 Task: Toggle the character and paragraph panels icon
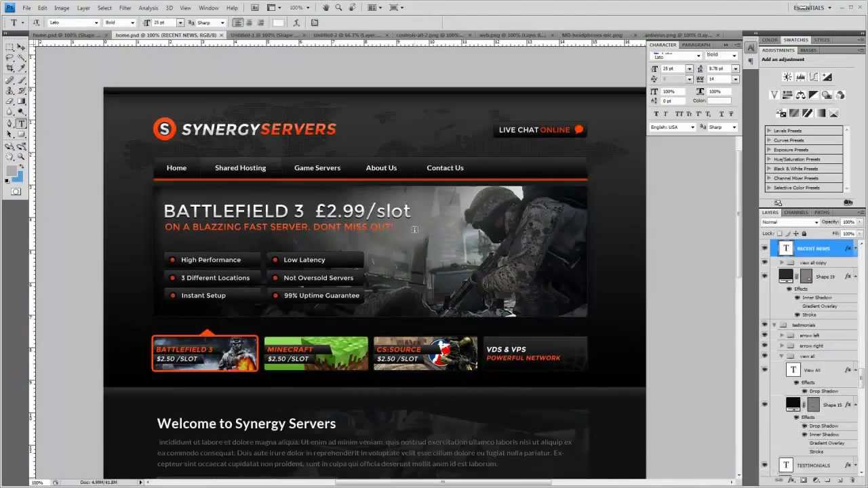click(x=315, y=22)
